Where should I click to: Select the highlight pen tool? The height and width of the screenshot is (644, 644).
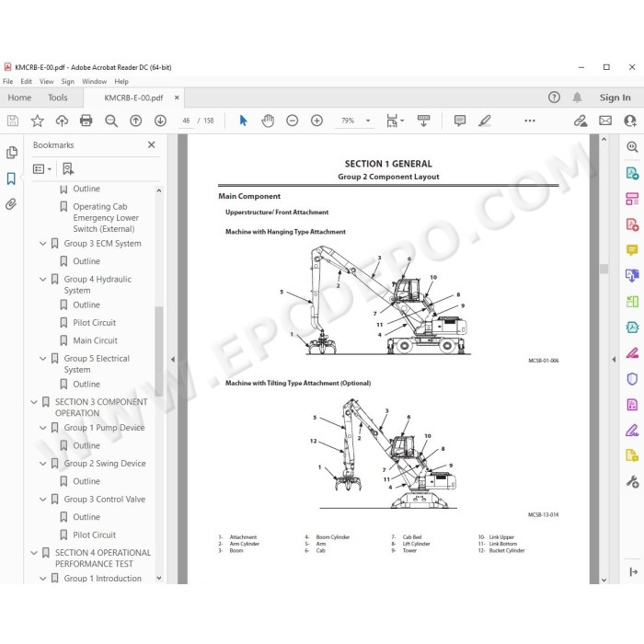click(485, 121)
